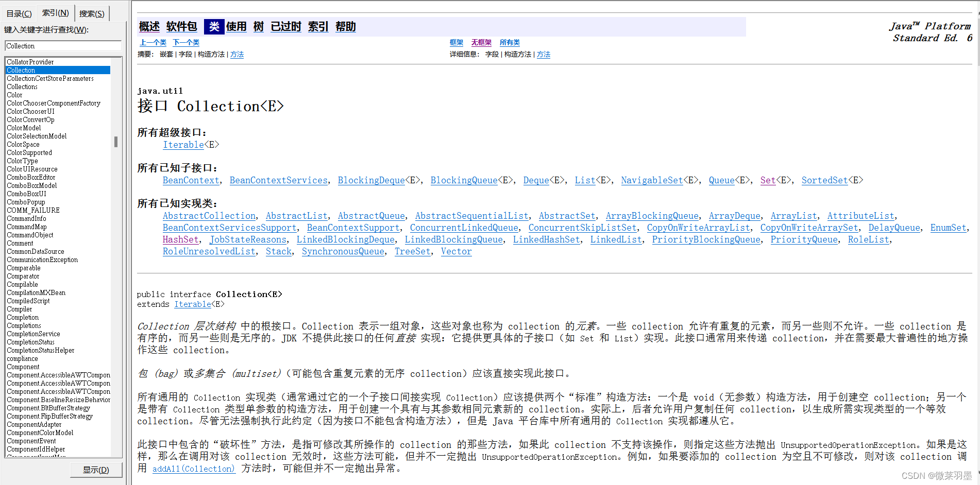Image resolution: width=980 pixels, height=485 pixels.
Task: Click the keyword input field containing Collection
Action: tap(63, 46)
